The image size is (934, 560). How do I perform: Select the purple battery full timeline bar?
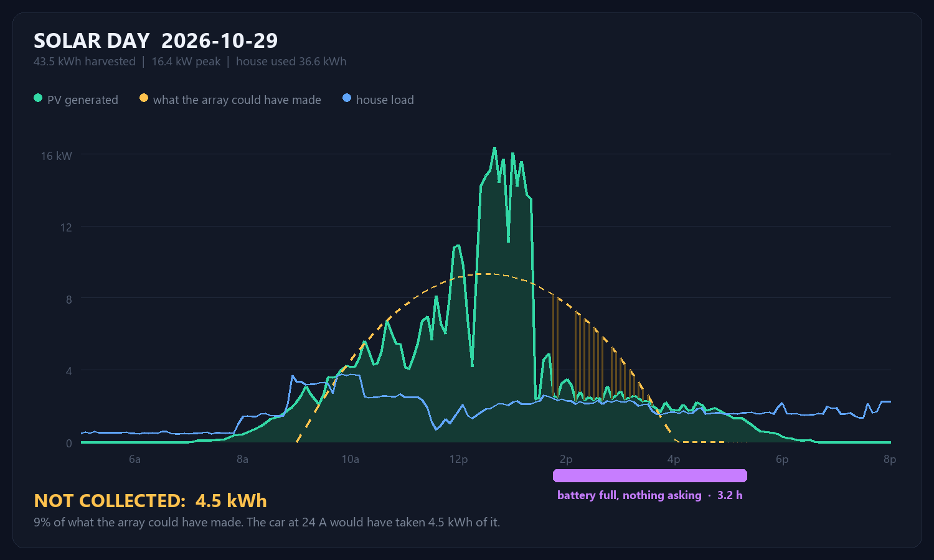tap(650, 476)
